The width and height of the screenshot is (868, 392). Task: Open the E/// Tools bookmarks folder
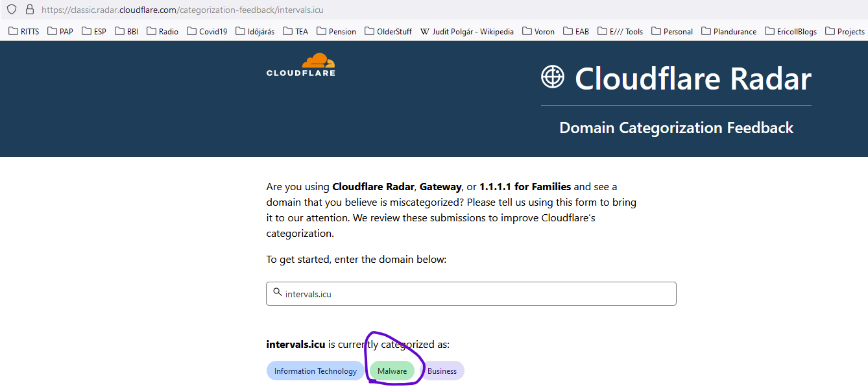point(620,31)
